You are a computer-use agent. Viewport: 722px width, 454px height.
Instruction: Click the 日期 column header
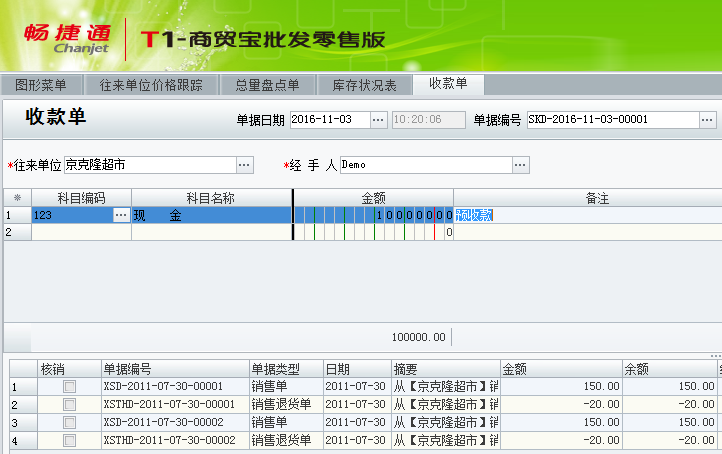click(x=357, y=369)
